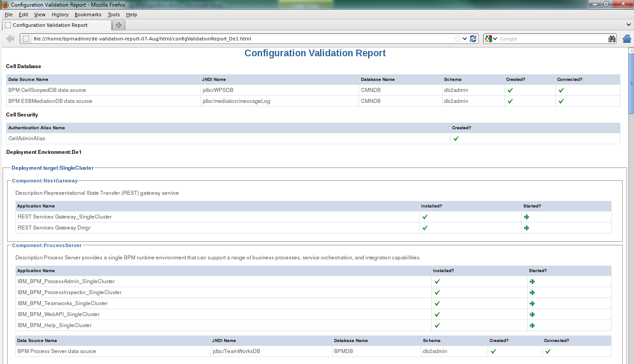Click Created checkmark for CellAdminAlias

coord(456,138)
